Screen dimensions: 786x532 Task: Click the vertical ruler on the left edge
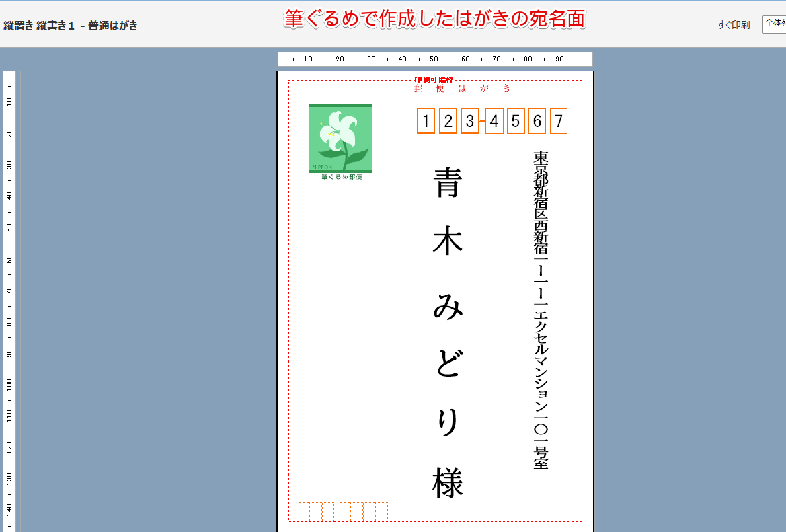pyautogui.click(x=8, y=269)
